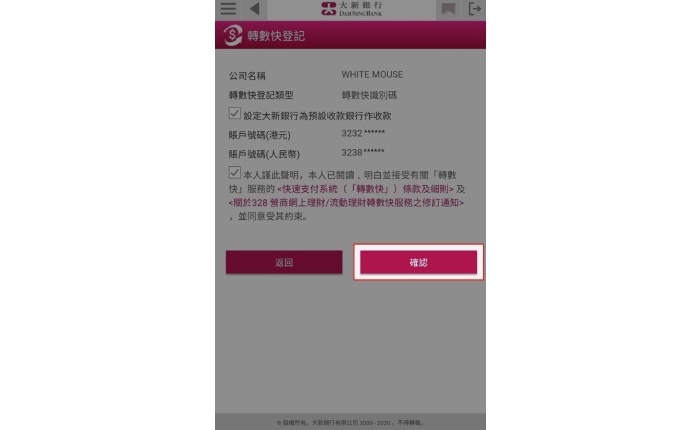Click the HKD account number 3232******
The image size is (700, 430).
point(363,133)
